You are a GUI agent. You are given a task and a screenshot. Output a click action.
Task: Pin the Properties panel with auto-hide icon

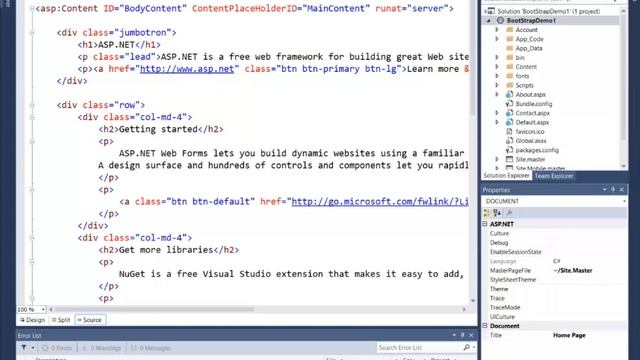(x=613, y=189)
